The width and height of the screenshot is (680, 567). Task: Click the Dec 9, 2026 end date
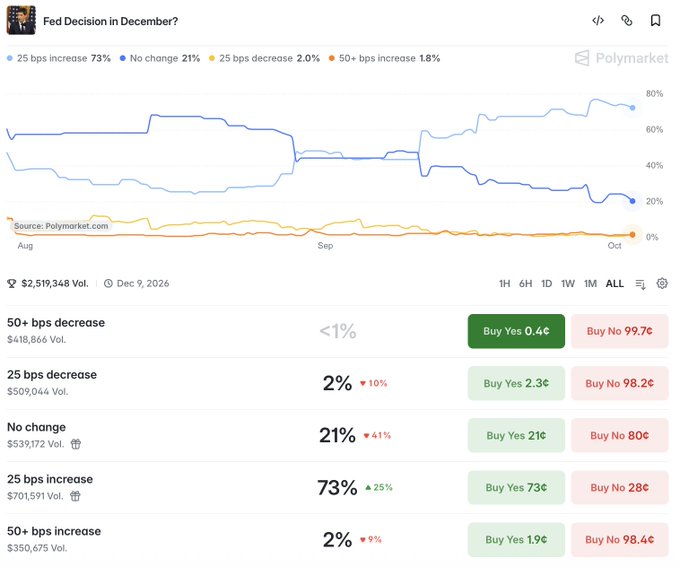(143, 284)
